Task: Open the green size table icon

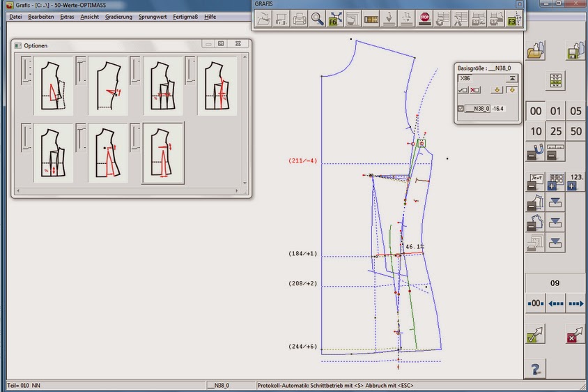Action: (x=556, y=80)
